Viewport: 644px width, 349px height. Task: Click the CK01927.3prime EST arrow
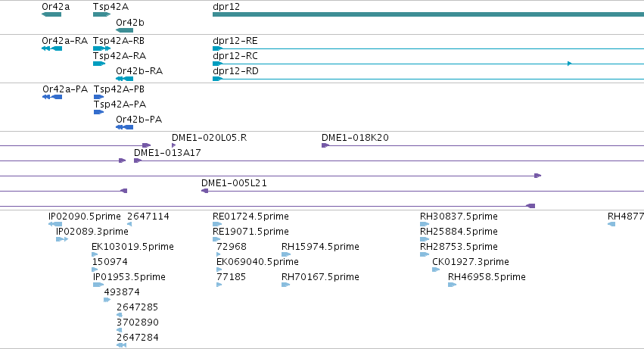[436, 270]
